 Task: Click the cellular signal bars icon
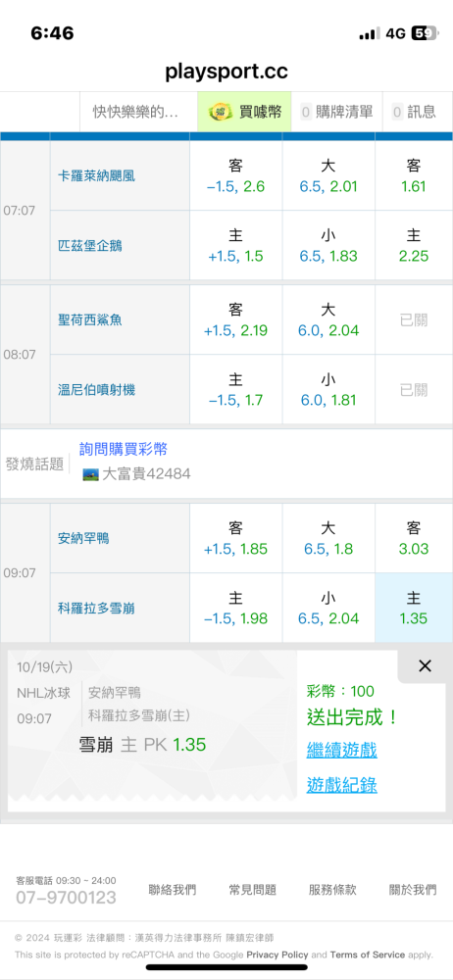click(370, 33)
